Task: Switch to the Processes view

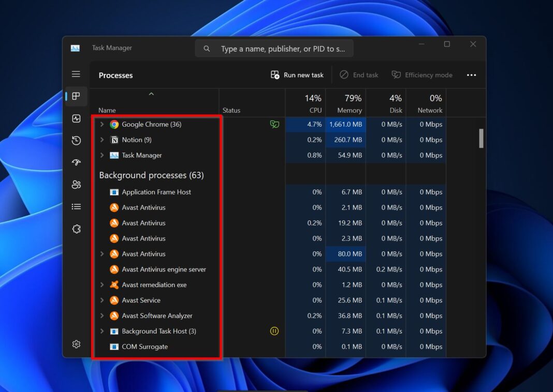Action: [x=76, y=96]
